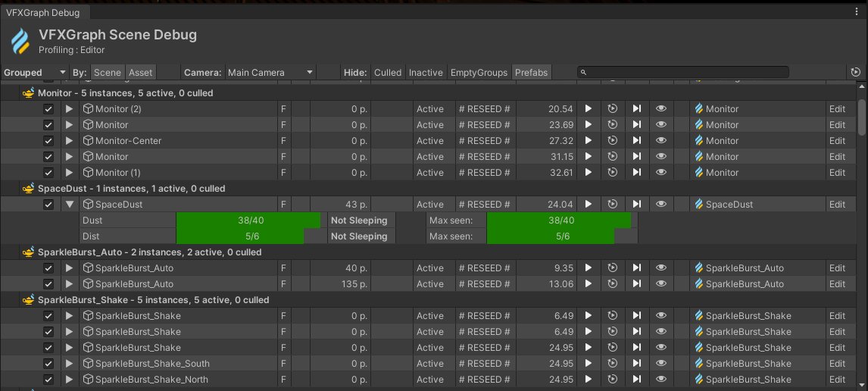Screen dimensions: 868x391
Task: Play the SparkleBurst_Shake_North effect
Action: tap(589, 380)
